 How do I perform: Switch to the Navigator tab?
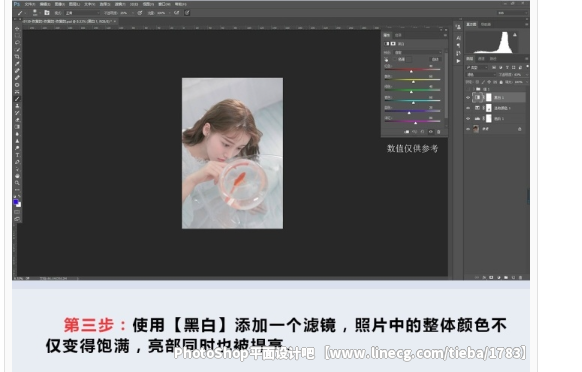click(485, 24)
